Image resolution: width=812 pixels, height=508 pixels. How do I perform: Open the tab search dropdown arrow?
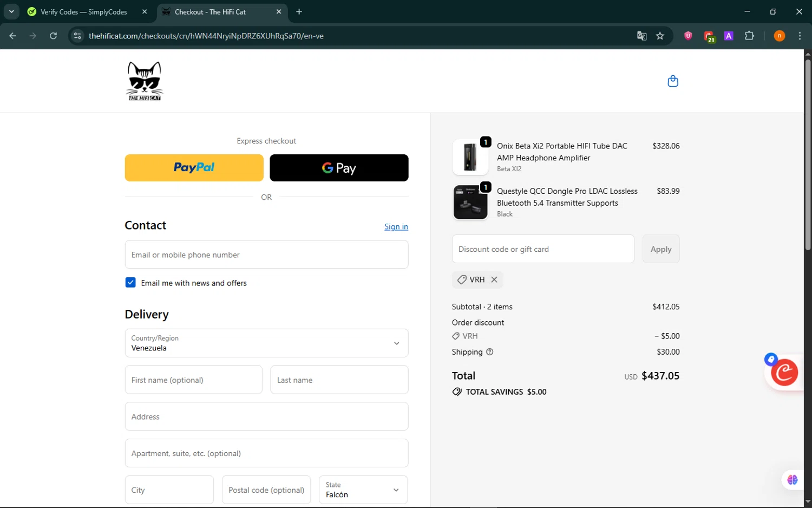(11, 11)
